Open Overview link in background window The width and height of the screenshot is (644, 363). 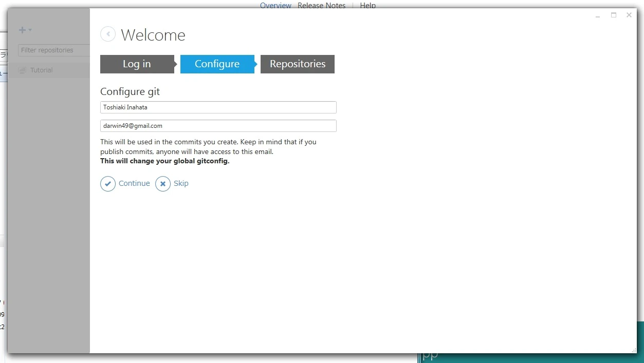(x=275, y=5)
